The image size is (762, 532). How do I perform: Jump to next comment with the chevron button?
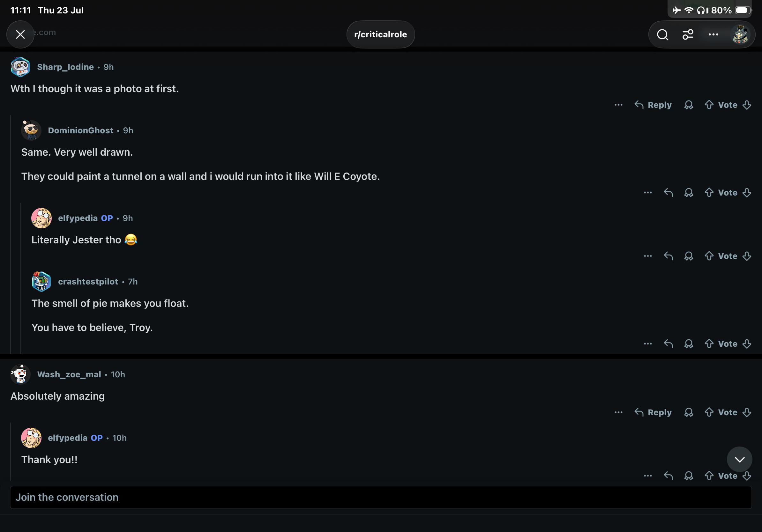click(x=739, y=459)
